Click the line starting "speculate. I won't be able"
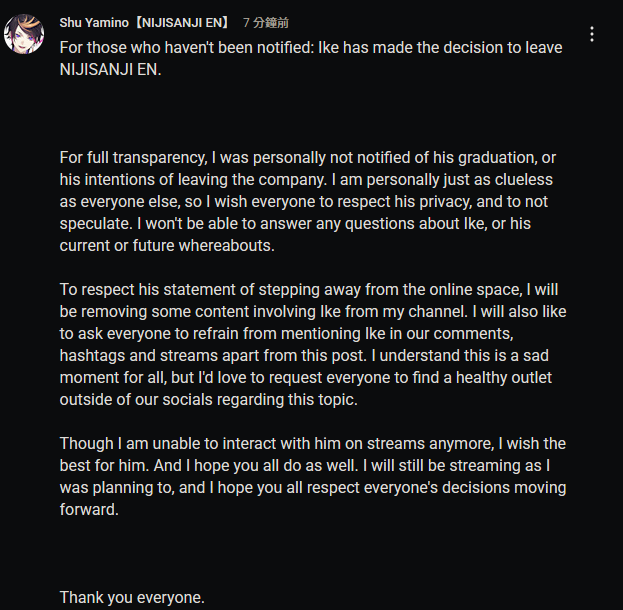The height and width of the screenshot is (610, 623). (x=295, y=224)
